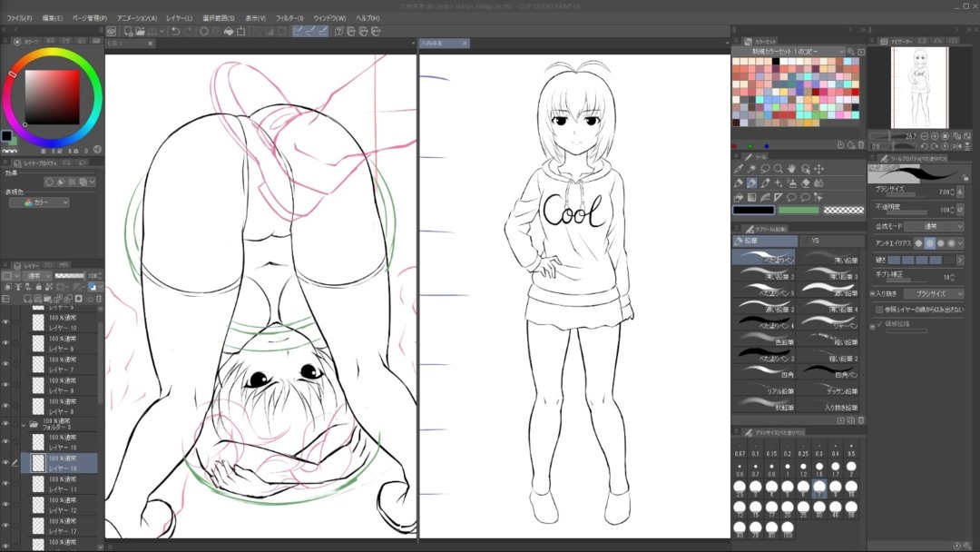The width and height of the screenshot is (980, 552).
Task: Open the 編集(E) menu
Action: [x=53, y=18]
